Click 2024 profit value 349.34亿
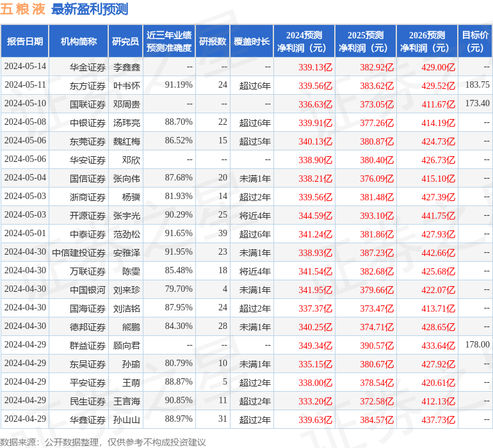This screenshot has height=448, width=493. click(316, 346)
